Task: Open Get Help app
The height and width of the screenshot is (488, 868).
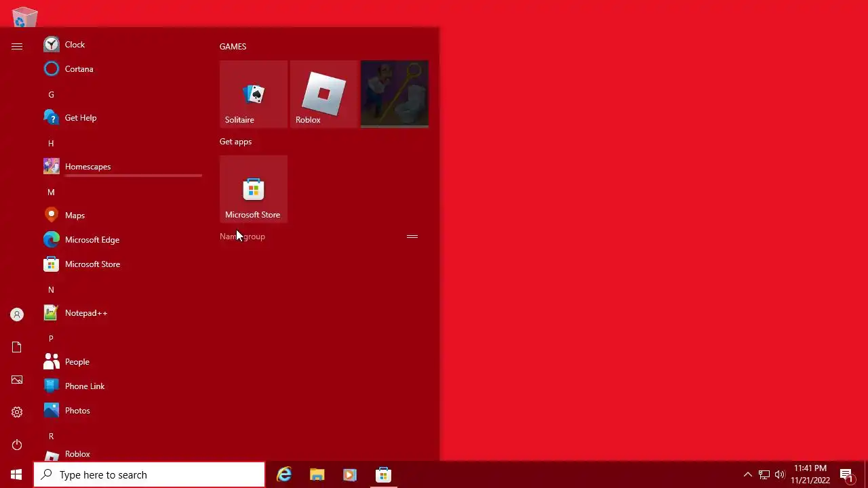Action: coord(122,118)
